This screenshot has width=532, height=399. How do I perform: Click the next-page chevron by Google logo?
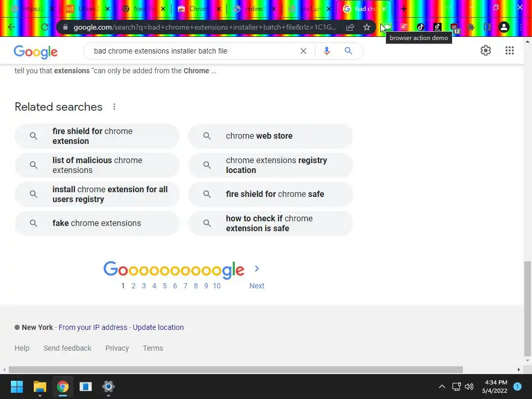click(257, 269)
